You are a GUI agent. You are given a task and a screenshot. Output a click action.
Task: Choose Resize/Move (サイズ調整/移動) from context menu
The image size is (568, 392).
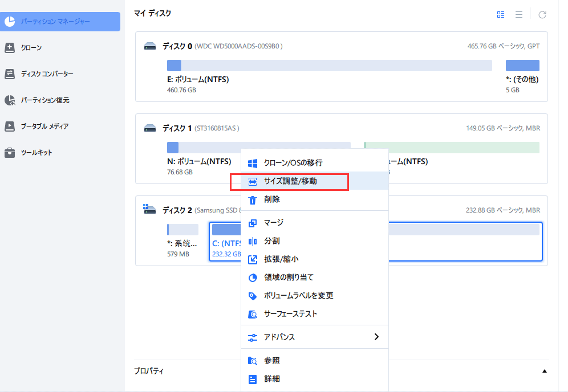(x=290, y=181)
